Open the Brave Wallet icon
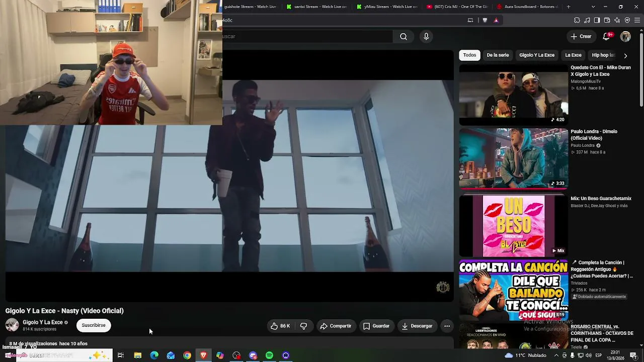644x362 pixels. tap(607, 20)
